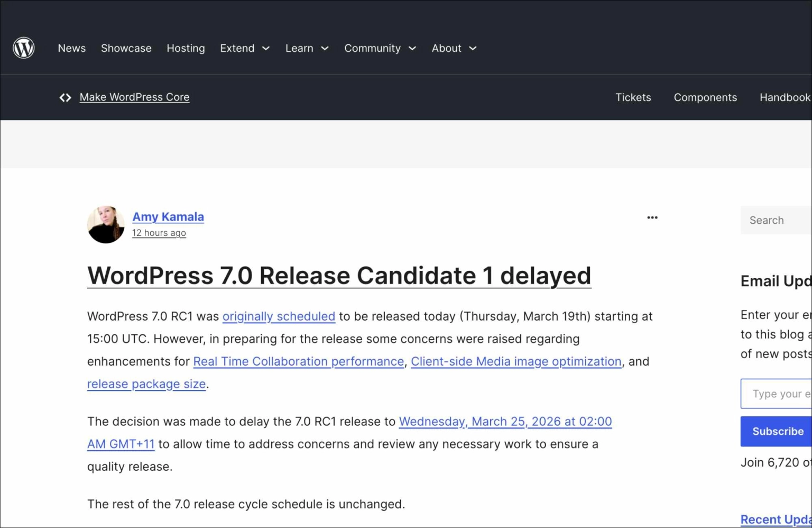The image size is (812, 528).
Task: Click the Subscribe button
Action: point(776,431)
